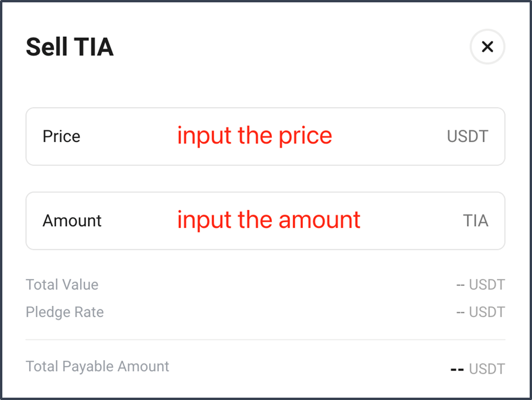Click the Amount input field

point(265,221)
